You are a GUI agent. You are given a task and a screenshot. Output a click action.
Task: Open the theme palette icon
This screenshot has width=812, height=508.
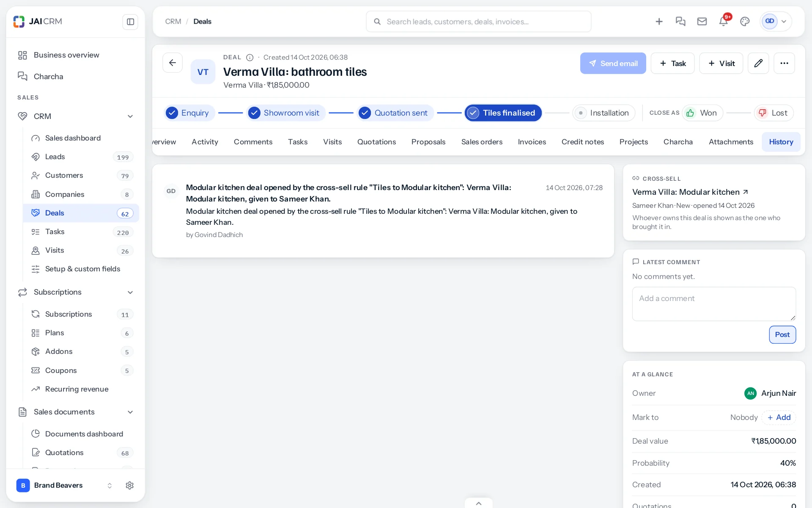point(745,22)
